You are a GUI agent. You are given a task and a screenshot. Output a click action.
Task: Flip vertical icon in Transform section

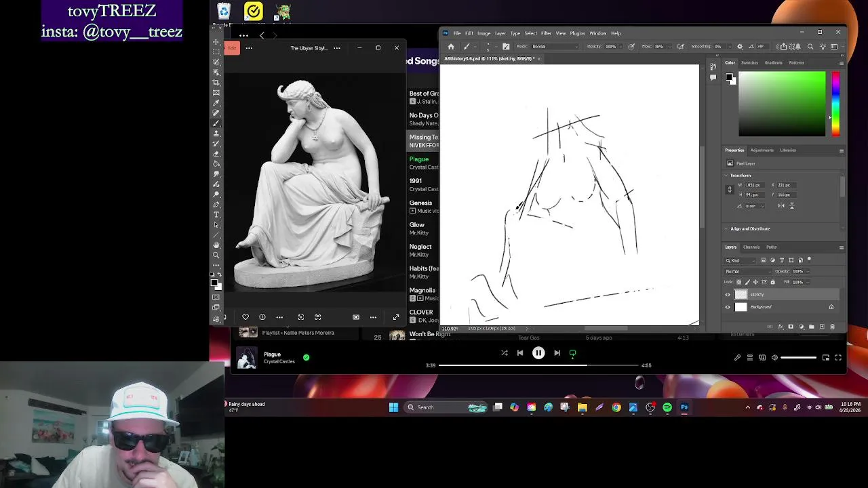pyautogui.click(x=791, y=205)
